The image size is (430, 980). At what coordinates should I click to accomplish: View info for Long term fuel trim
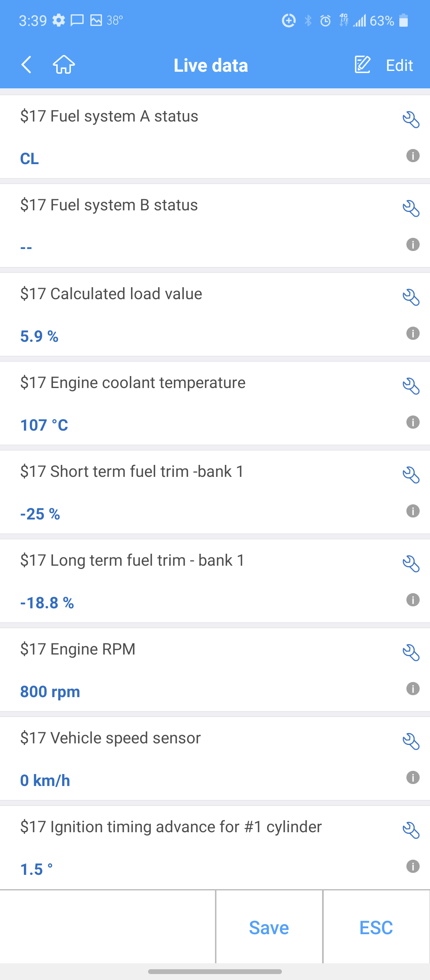[413, 600]
